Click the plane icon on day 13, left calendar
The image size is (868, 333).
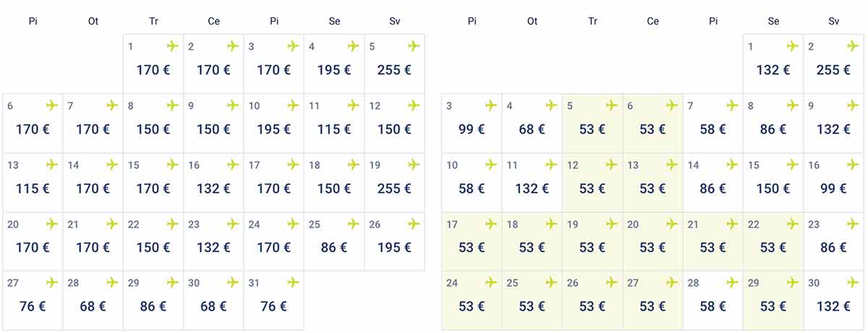[52, 165]
